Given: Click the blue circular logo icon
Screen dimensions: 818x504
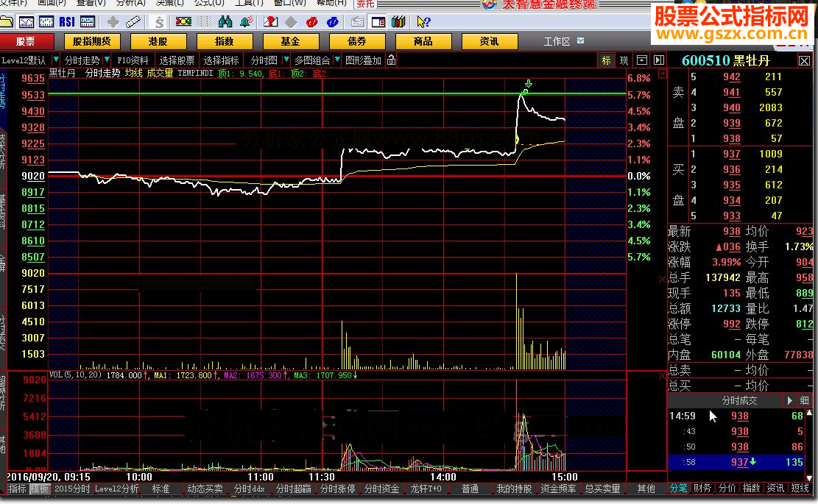Looking at the screenshot, I should 332,22.
